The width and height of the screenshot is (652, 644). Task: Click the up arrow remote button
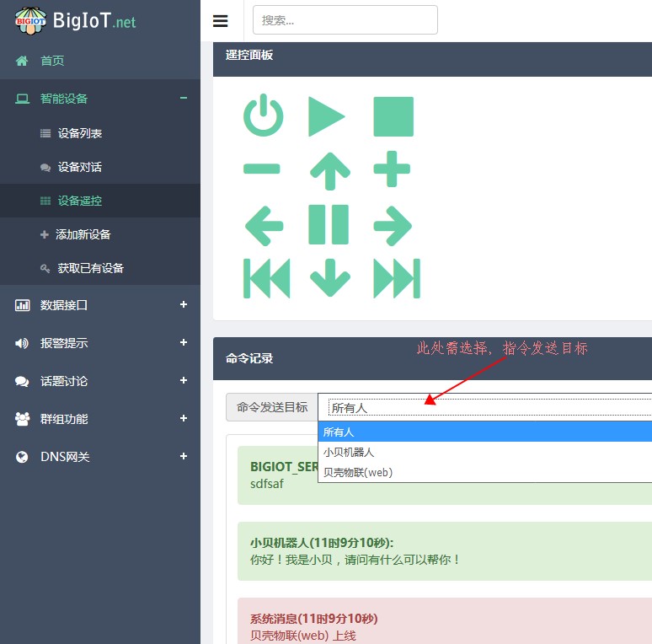point(329,170)
